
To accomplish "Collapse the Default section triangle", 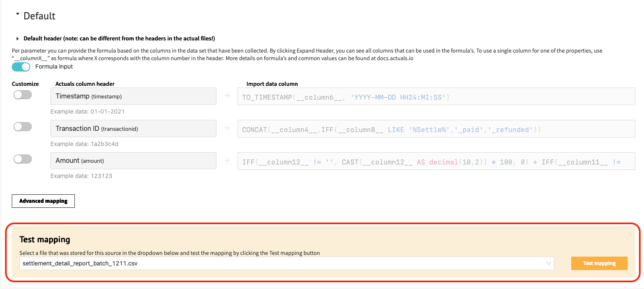I will click(x=17, y=14).
